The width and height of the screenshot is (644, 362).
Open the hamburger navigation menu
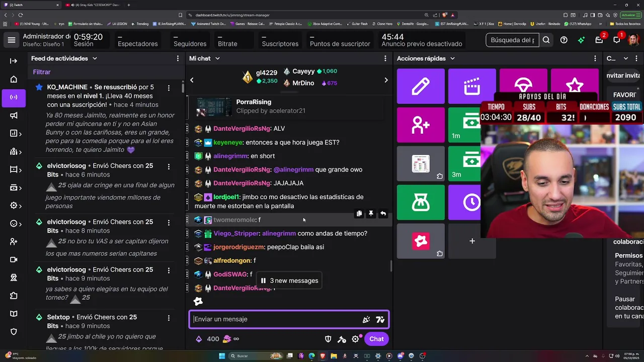tap(12, 40)
